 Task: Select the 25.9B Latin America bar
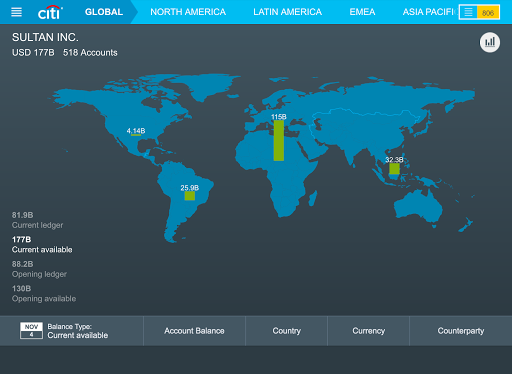[190, 196]
